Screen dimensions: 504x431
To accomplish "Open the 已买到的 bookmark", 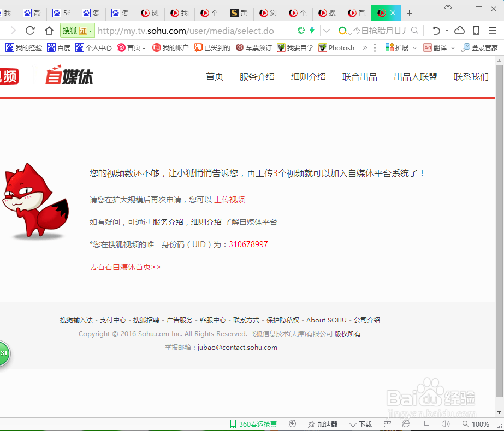I will click(x=212, y=48).
